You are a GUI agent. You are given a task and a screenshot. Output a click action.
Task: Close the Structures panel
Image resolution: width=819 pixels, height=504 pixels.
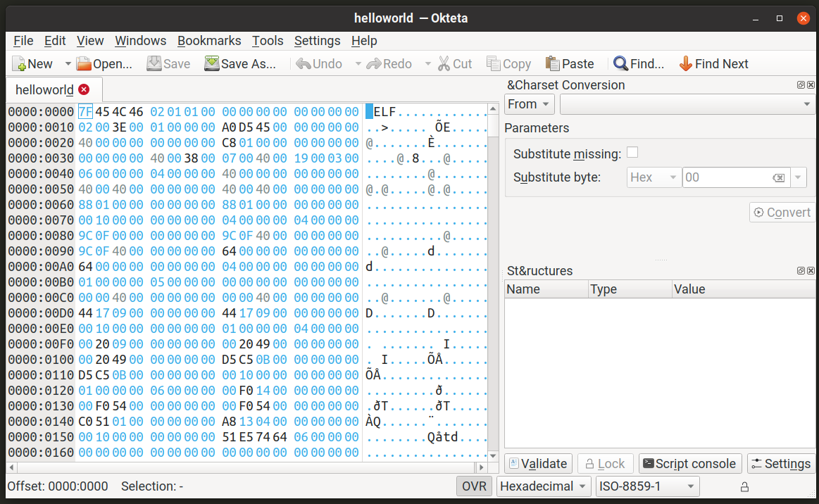click(x=811, y=271)
